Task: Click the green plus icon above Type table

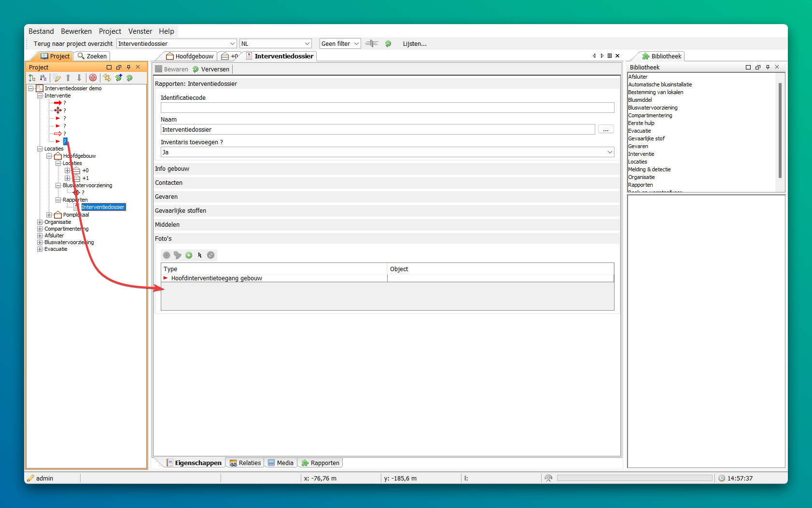Action: 189,255
